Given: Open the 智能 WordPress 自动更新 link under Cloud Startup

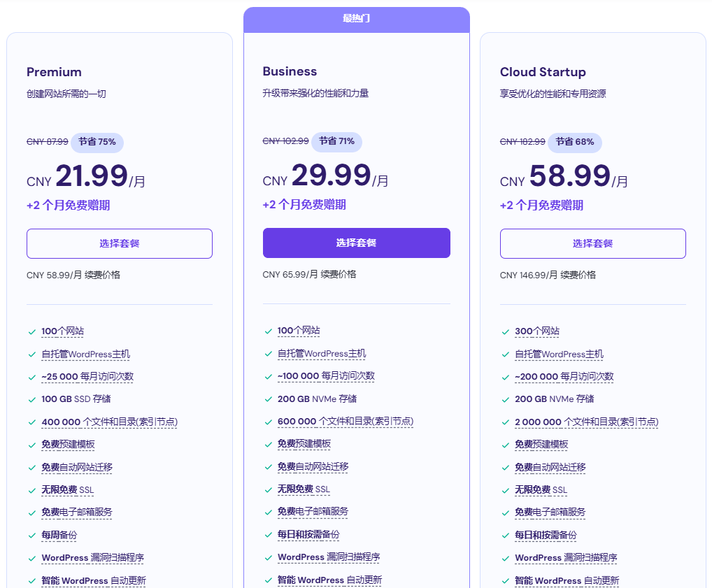Looking at the screenshot, I should [x=567, y=580].
